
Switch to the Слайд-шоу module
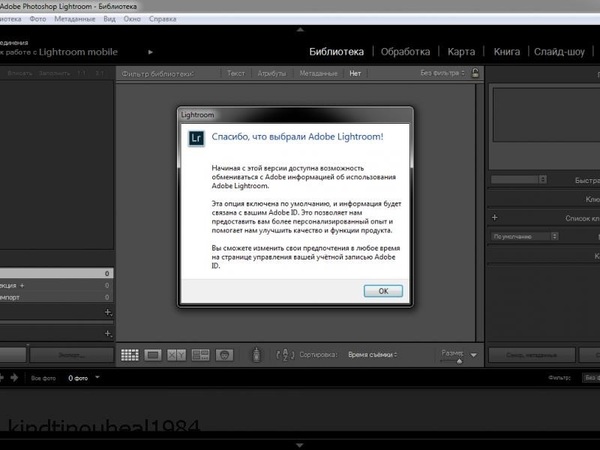point(559,52)
